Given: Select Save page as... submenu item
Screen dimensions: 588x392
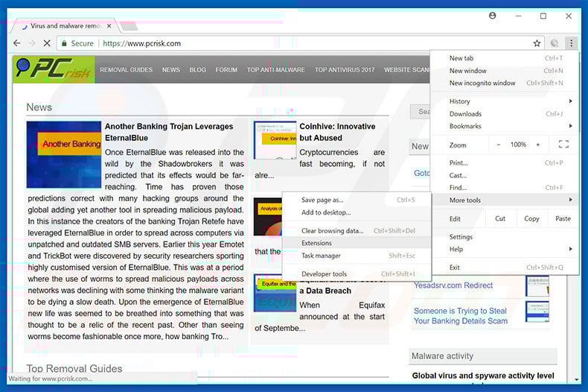Looking at the screenshot, I should click(x=357, y=200).
